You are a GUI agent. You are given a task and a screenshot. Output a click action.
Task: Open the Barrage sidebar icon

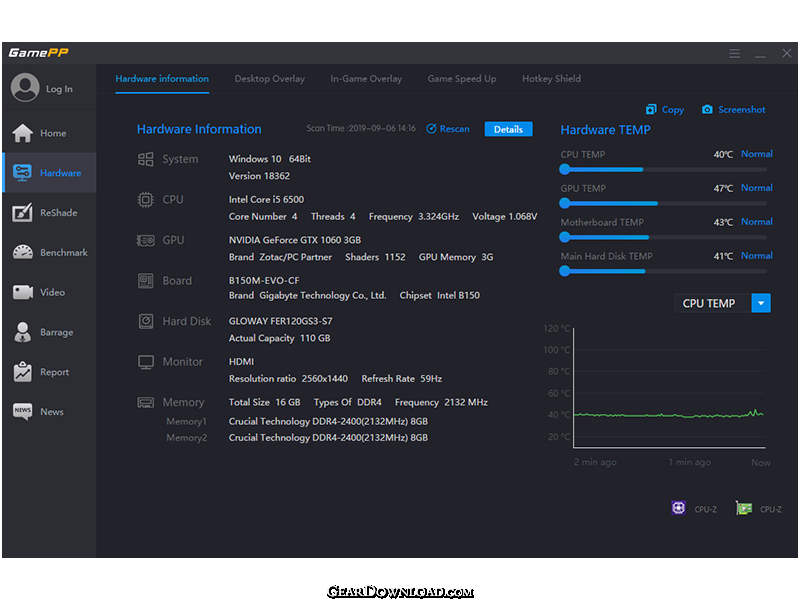[22, 332]
